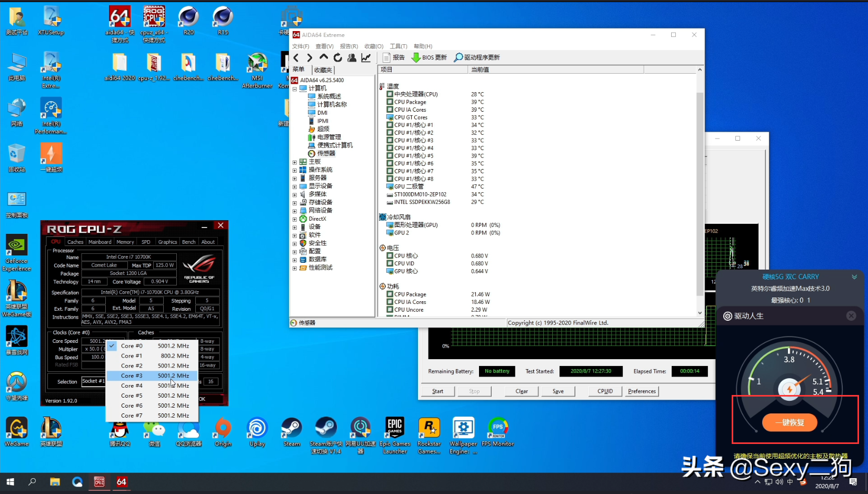Click orange 一键恢复 button
868x494 pixels.
(790, 422)
